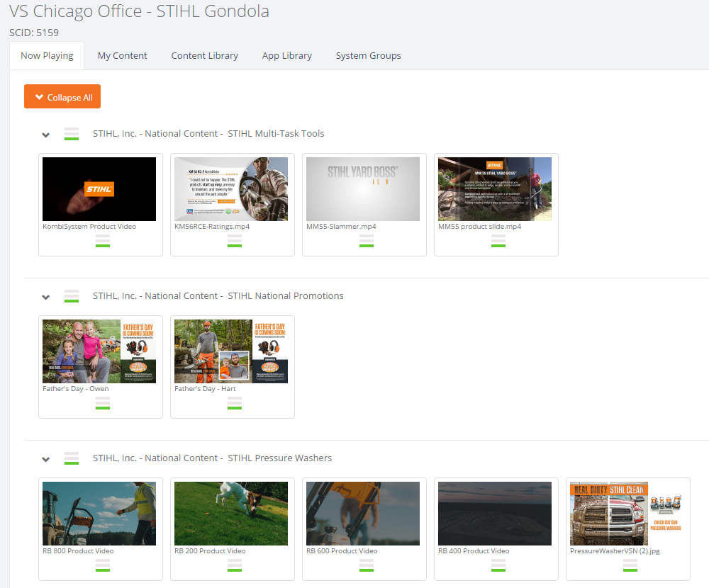Open the Content Library tab
The image size is (709, 588).
coord(205,55)
